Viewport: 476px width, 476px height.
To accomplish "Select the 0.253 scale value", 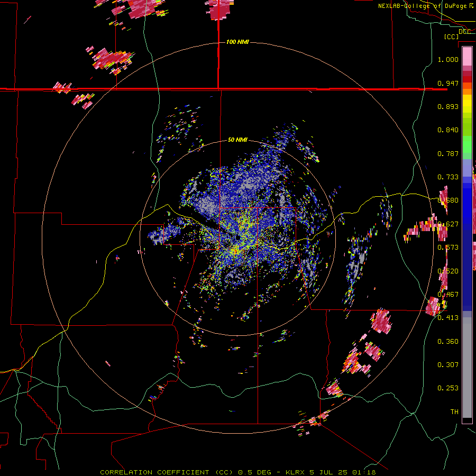I will click(x=448, y=388).
